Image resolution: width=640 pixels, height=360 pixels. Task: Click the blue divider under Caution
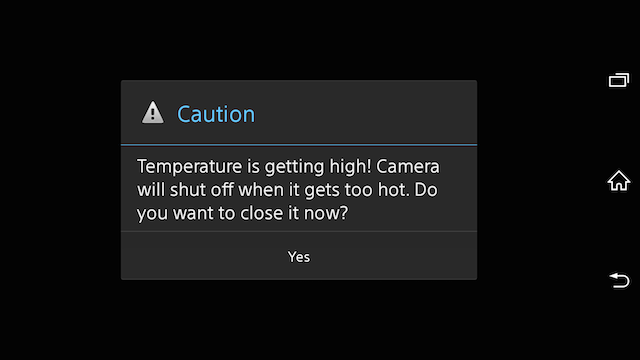coord(299,144)
